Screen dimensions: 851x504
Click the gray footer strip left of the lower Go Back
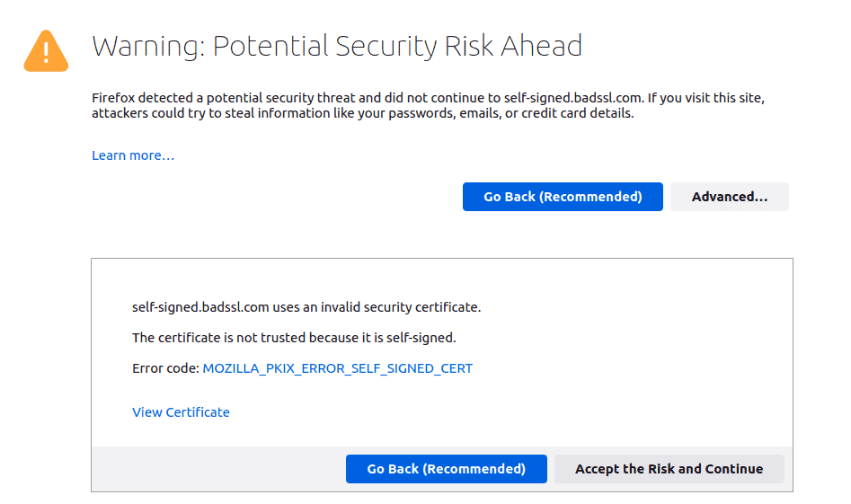pyautogui.click(x=217, y=469)
